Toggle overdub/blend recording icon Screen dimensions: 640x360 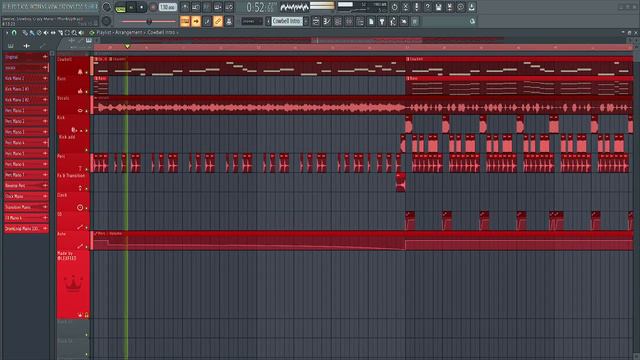(218, 7)
